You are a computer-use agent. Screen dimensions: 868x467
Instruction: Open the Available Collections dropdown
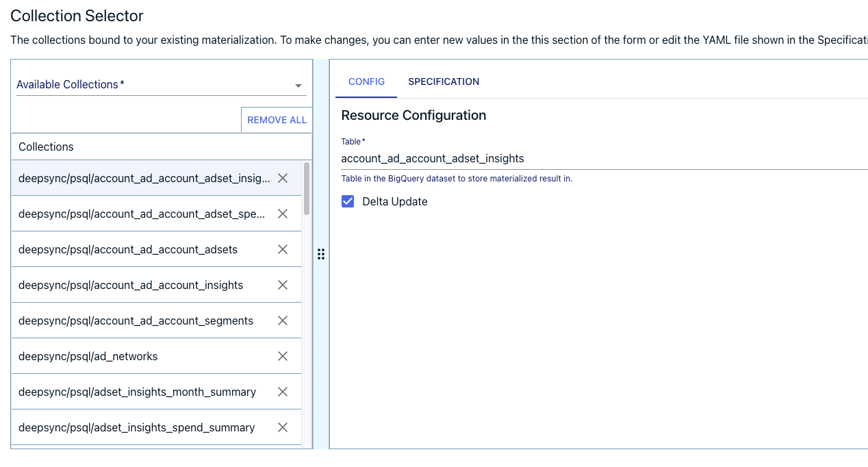[298, 86]
